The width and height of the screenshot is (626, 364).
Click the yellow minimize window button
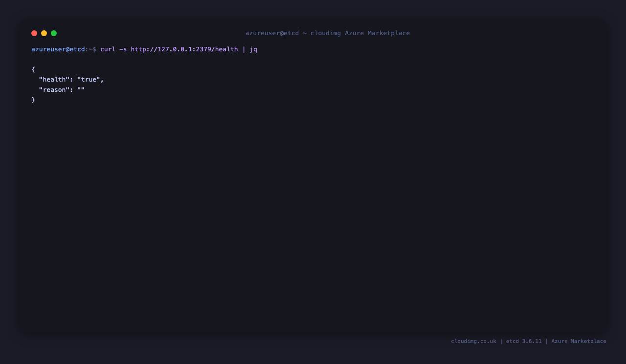tap(44, 33)
